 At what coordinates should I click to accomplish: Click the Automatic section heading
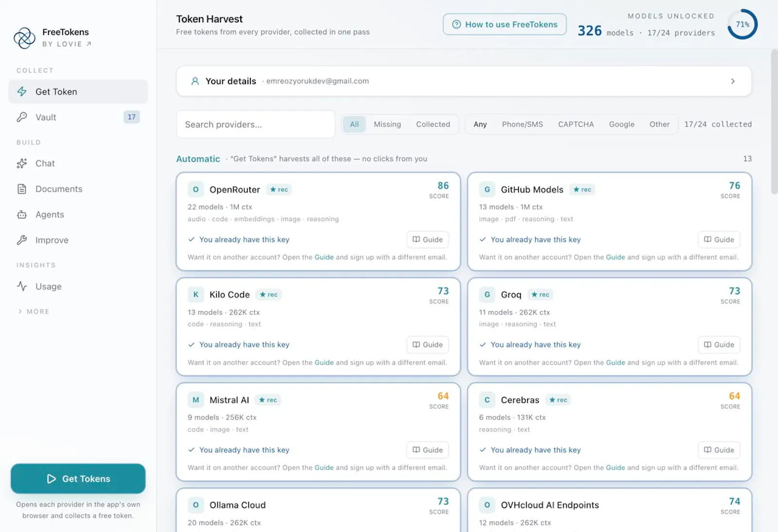198,159
